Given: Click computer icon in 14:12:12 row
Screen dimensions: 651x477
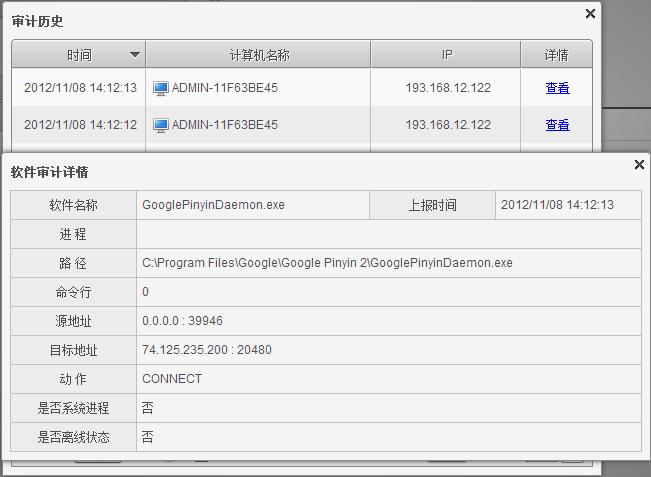Looking at the screenshot, I should (161, 125).
